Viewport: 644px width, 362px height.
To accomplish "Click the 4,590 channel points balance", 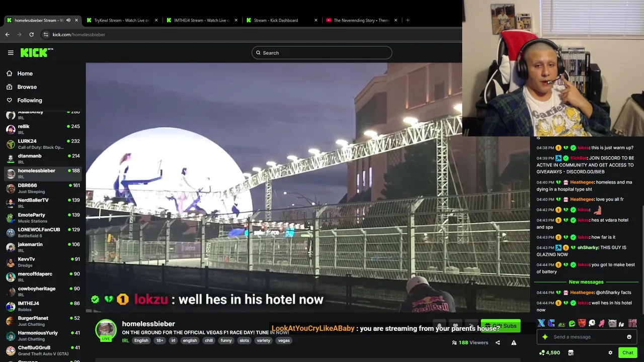I will [x=549, y=353].
